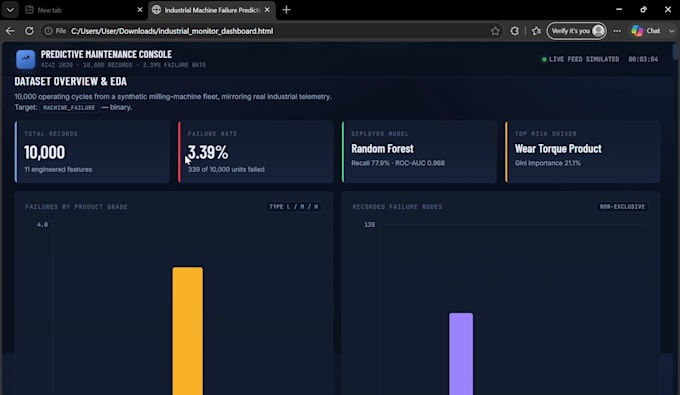Open the tab search dropdown arrow
The height and width of the screenshot is (395, 680).
(x=10, y=10)
